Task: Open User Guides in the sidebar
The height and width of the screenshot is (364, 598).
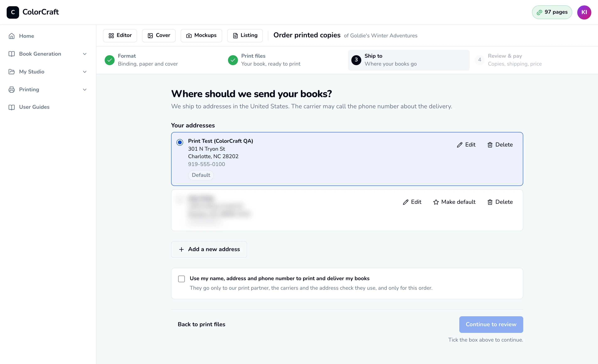Action: (x=29, y=107)
